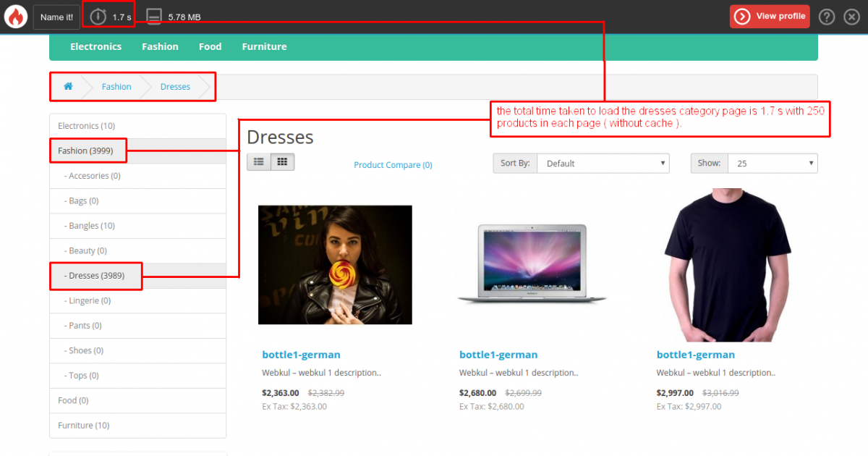This screenshot has width=868, height=456.
Task: Click the MacBook product image
Action: [x=532, y=265]
